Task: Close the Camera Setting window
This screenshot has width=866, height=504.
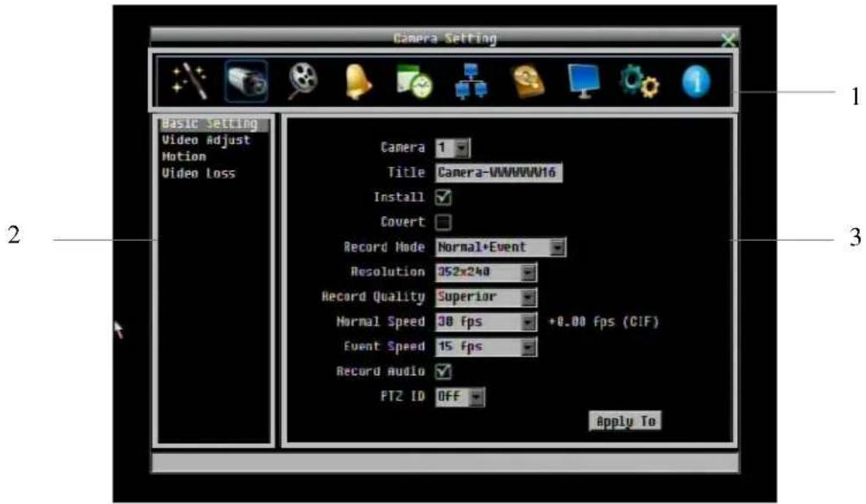Action: coord(729,40)
